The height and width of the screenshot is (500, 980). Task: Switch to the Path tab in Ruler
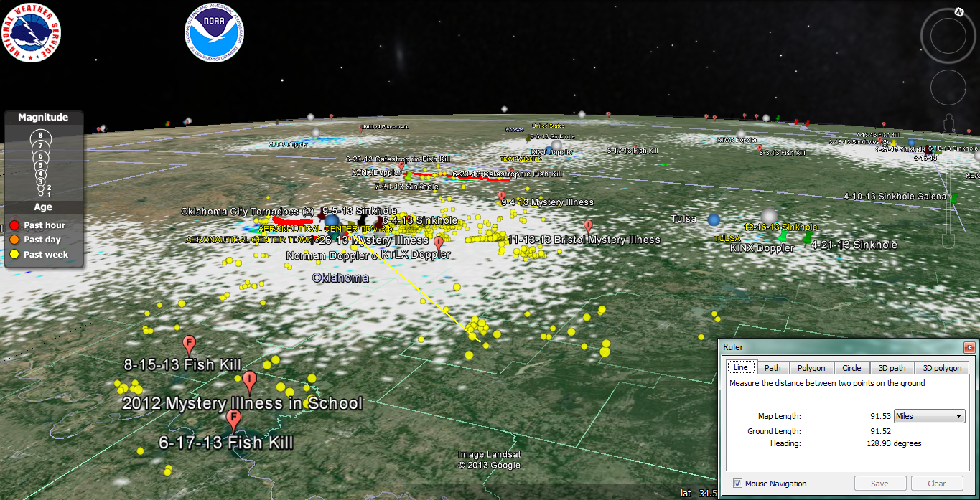[x=773, y=368]
